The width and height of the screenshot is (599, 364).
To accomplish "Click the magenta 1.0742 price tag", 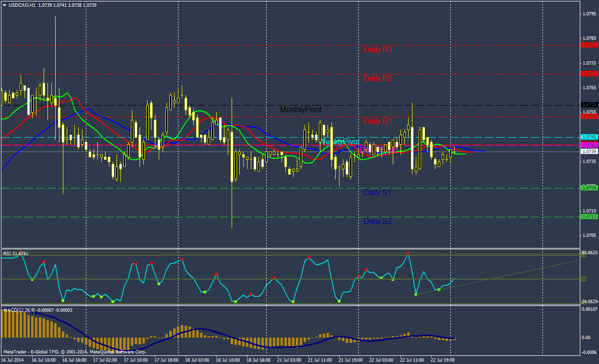I will (x=589, y=145).
